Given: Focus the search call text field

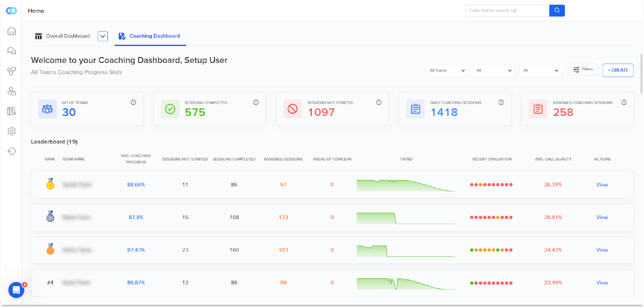Looking at the screenshot, I should click(507, 10).
